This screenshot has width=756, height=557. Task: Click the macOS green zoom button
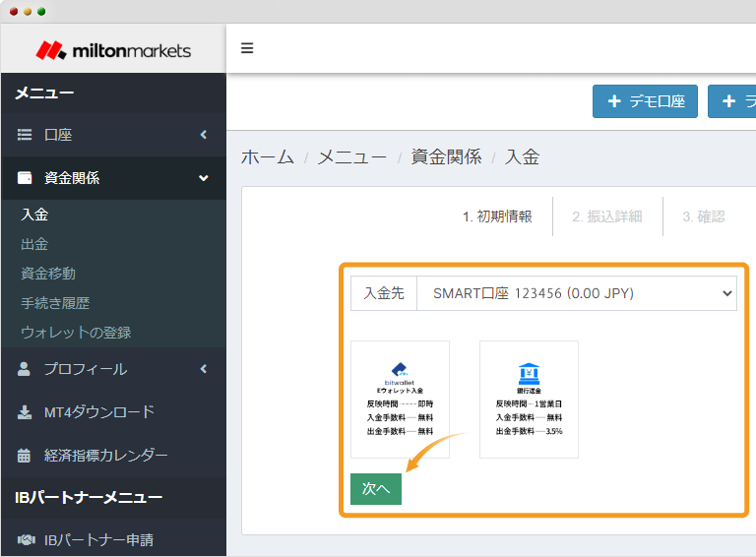41,12
